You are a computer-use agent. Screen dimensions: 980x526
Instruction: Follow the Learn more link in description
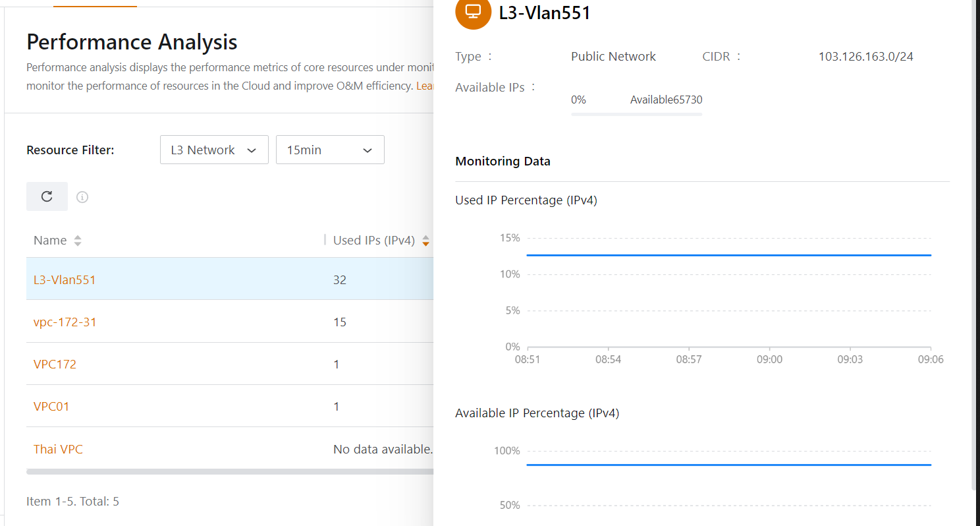tap(425, 86)
